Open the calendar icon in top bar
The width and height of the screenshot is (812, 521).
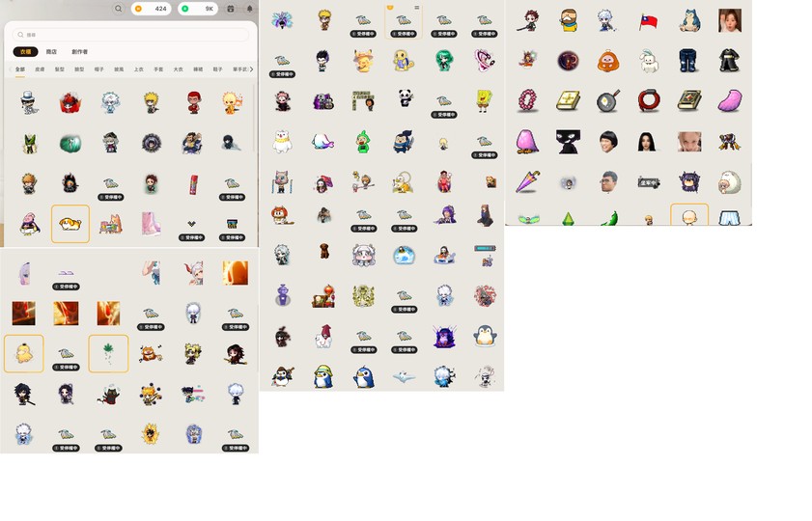[230, 9]
